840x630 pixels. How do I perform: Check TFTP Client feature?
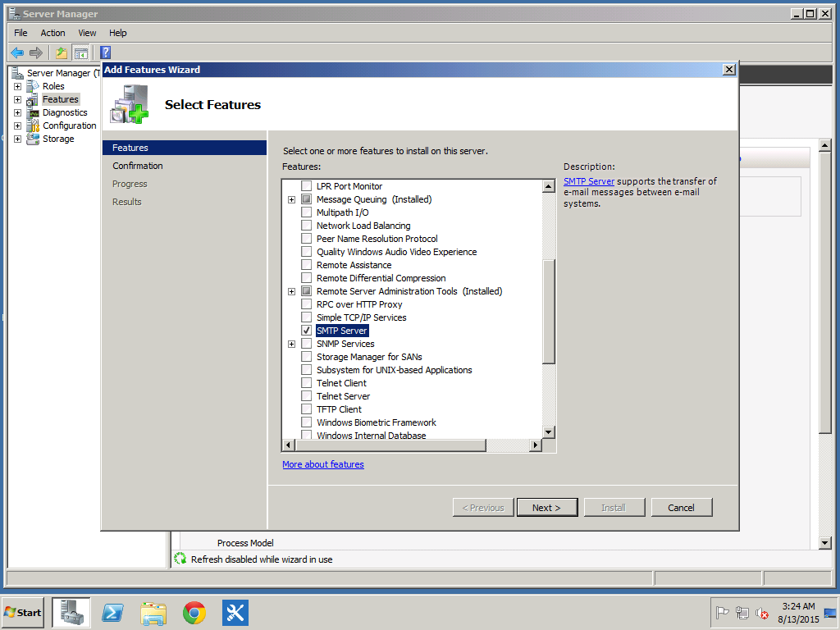tap(307, 409)
